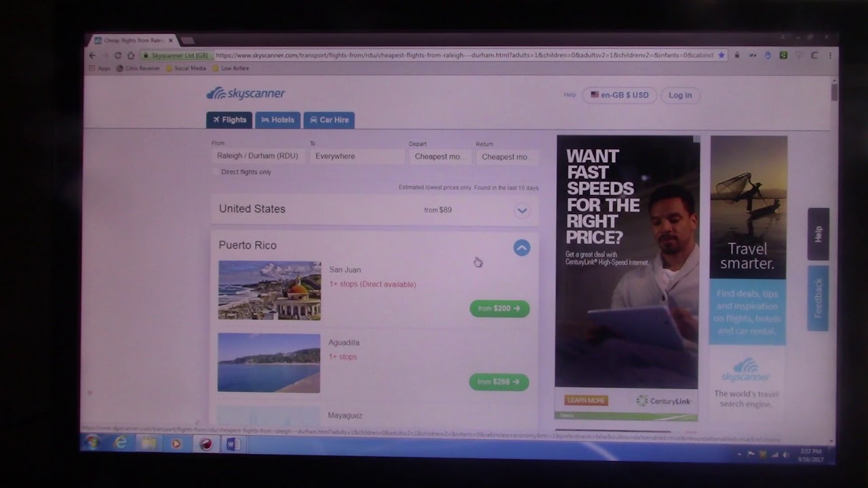Select Aguadilla from $266 button

(499, 382)
